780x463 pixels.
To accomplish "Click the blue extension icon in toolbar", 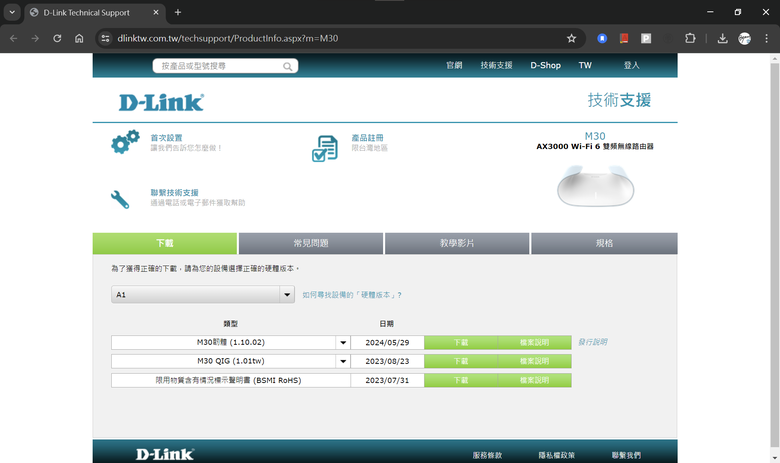I will coord(602,38).
